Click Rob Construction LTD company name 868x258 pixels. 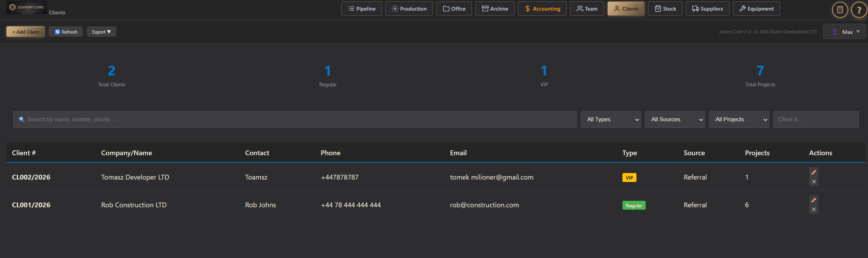coord(134,205)
